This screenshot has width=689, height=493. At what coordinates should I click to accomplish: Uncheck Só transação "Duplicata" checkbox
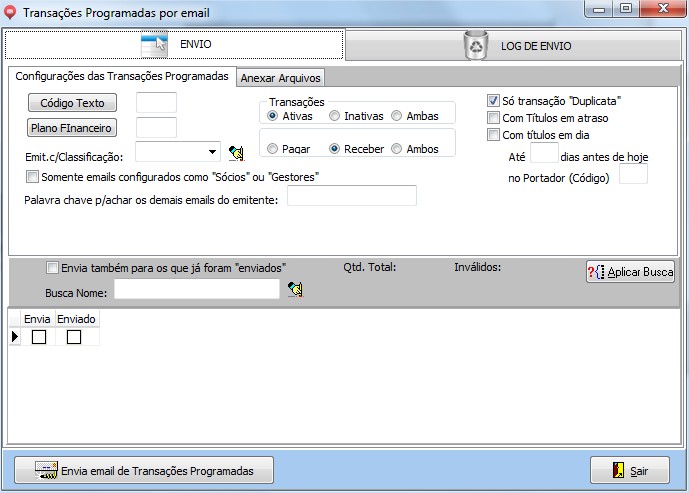click(493, 101)
